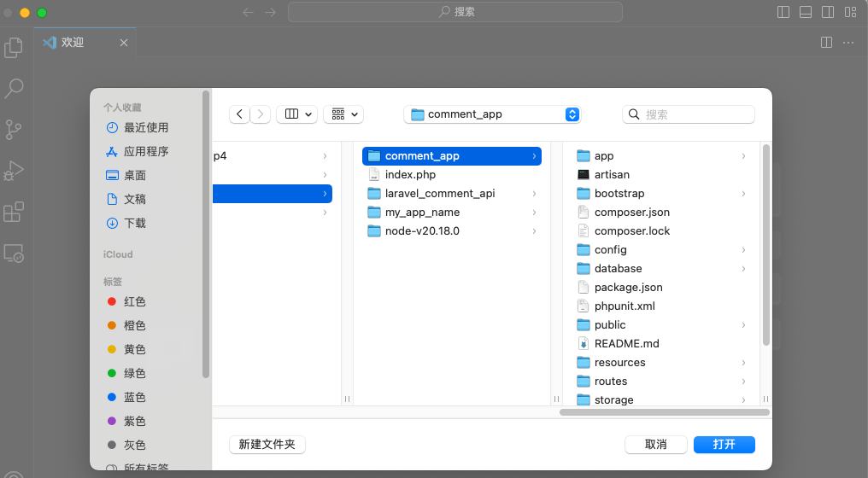
Task: Select the artisan file
Action: (612, 175)
